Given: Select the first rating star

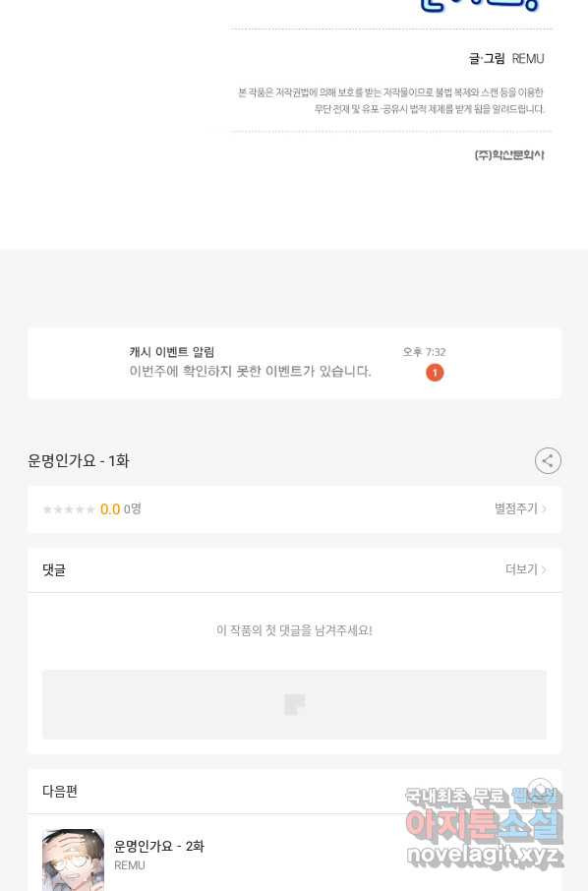Looking at the screenshot, I should [x=48, y=509].
